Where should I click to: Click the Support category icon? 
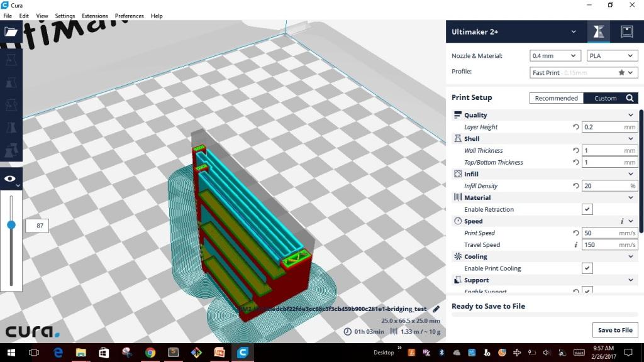[x=458, y=280]
